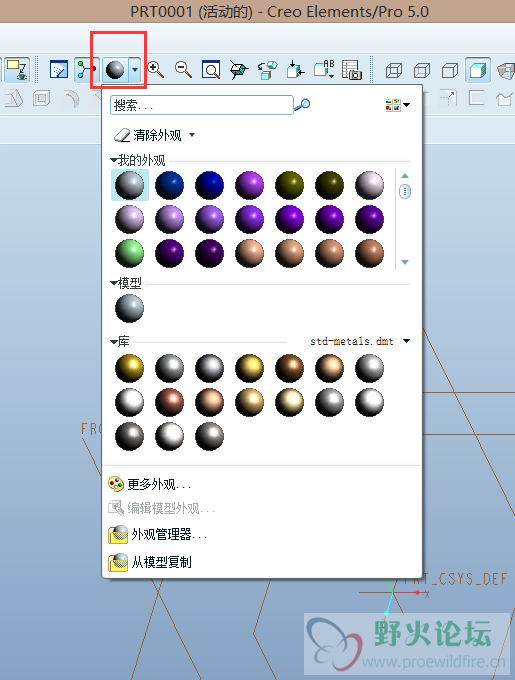Switch to Wireframe display style

394,70
